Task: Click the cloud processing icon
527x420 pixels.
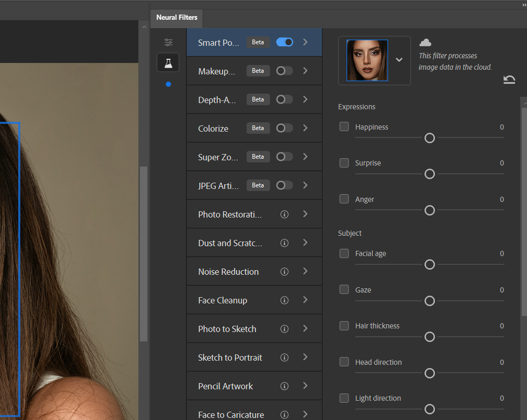Action: click(425, 43)
